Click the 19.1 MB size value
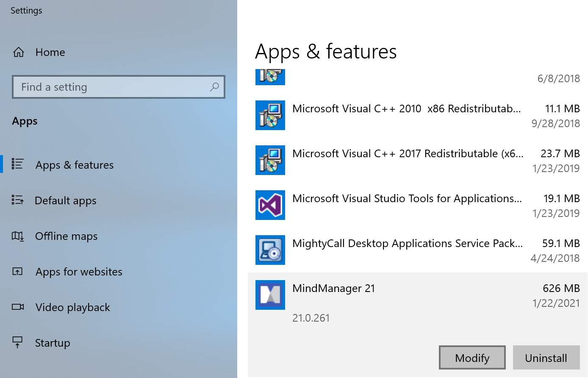Viewport: 588px width, 378px height. [x=562, y=198]
